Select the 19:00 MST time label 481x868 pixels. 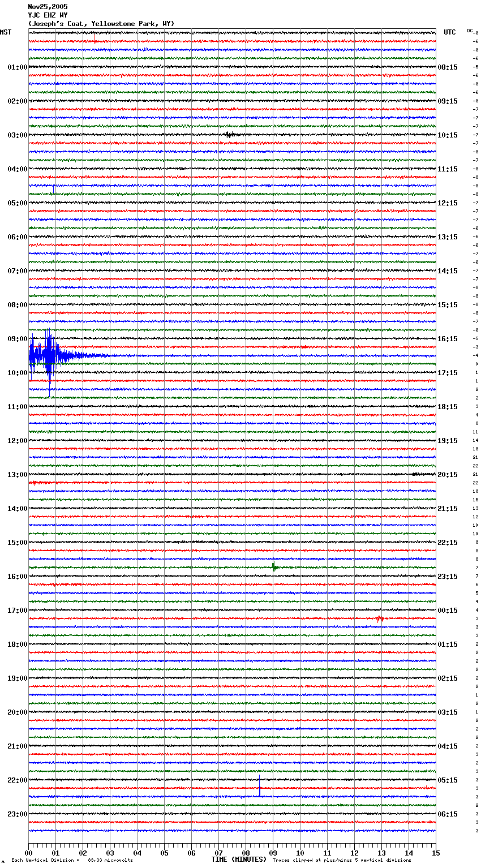point(18,678)
